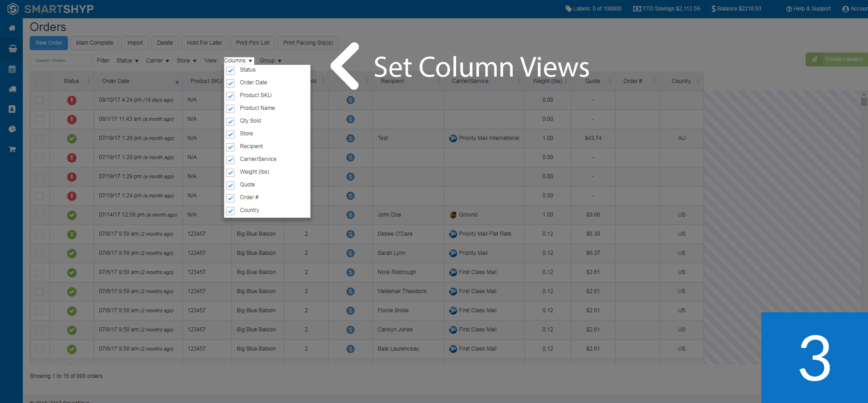Open the Group view dropdown

click(x=270, y=61)
